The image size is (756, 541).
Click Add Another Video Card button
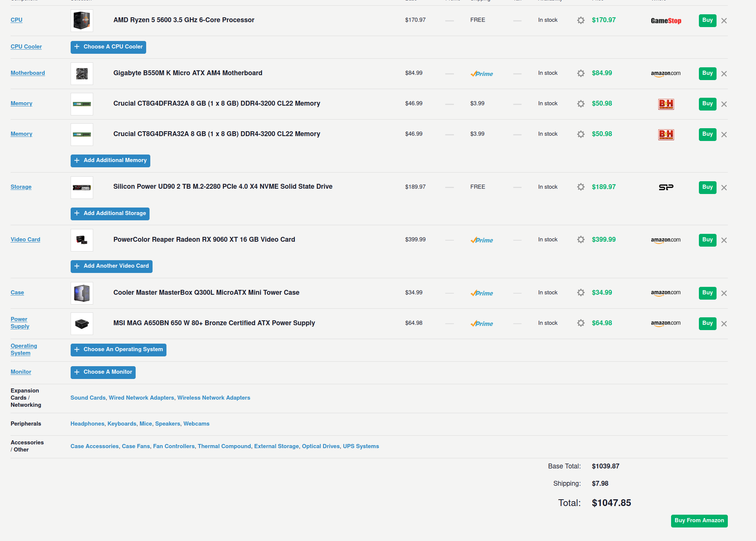tap(111, 266)
